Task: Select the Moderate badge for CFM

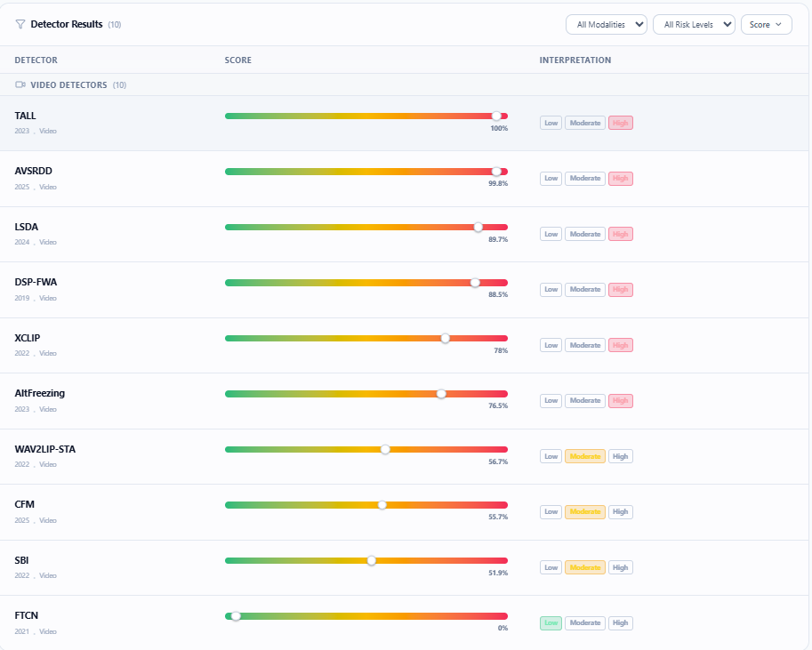Action: [585, 511]
